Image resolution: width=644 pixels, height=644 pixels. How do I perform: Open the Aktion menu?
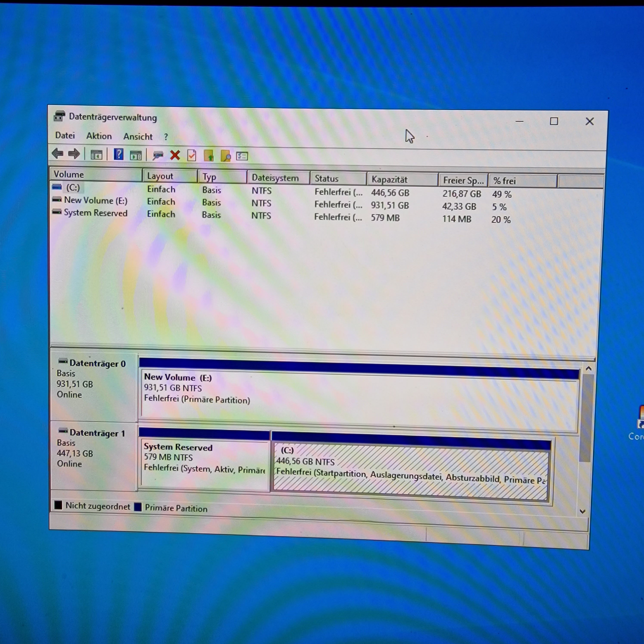[x=99, y=136]
